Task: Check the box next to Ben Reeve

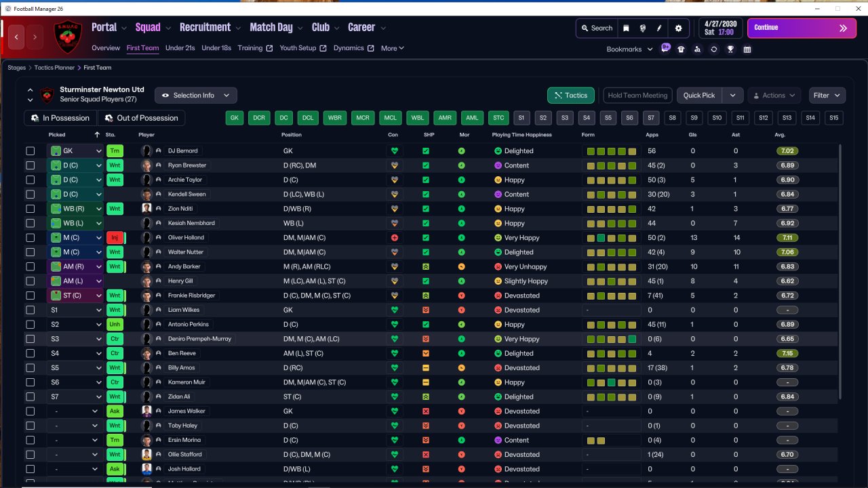Action: click(30, 353)
